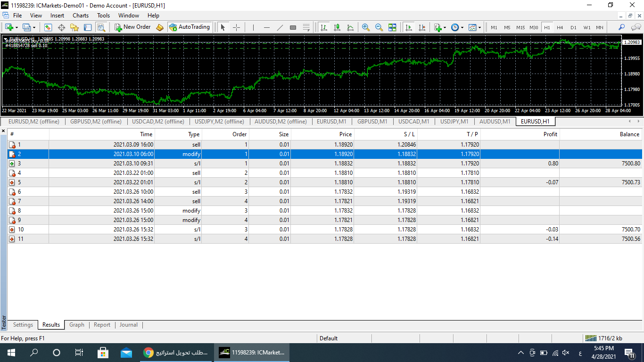Switch to bar chart mode

coord(324,27)
